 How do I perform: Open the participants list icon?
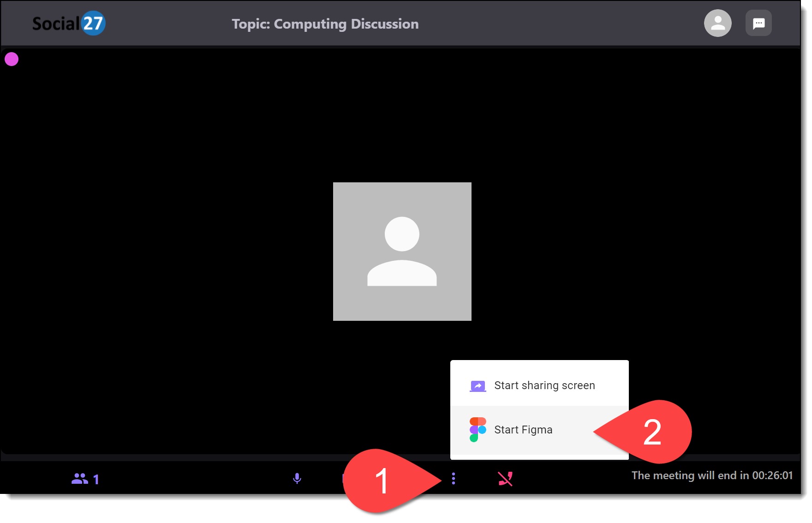pos(79,479)
